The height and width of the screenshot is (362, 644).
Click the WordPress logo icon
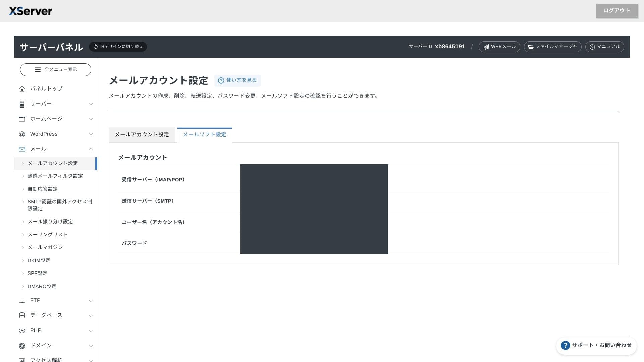click(22, 134)
